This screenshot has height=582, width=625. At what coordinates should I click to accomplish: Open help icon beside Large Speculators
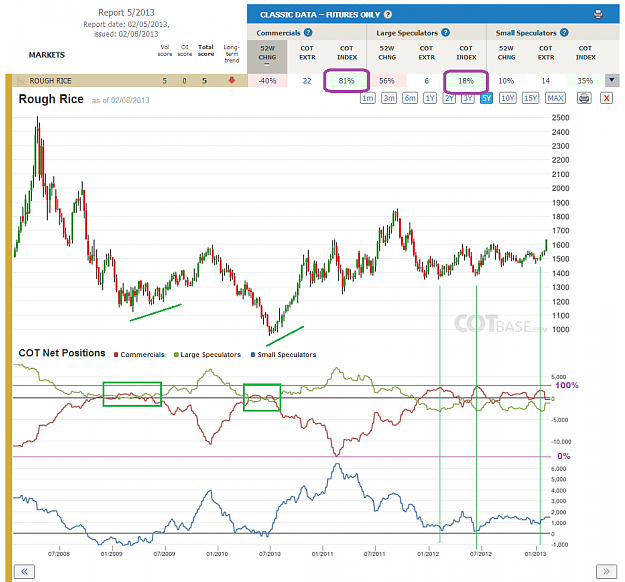pos(446,33)
